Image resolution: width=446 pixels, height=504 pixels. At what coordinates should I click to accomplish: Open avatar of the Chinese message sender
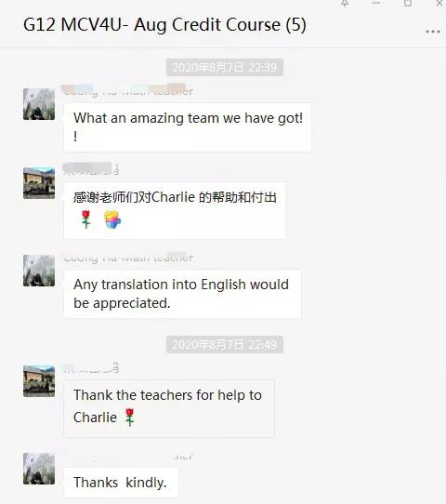pyautogui.click(x=39, y=183)
